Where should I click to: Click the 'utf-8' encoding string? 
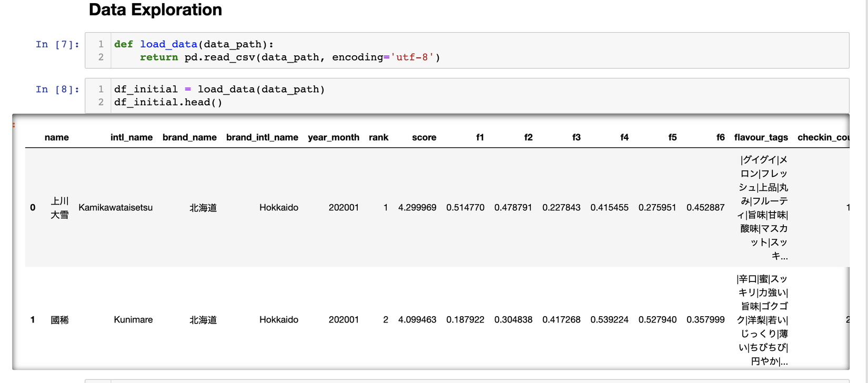pos(412,57)
